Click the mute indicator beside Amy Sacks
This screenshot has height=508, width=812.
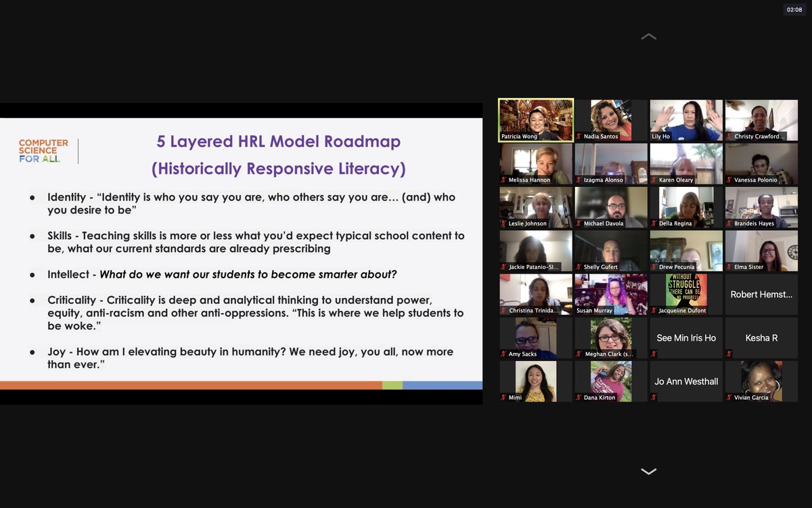pos(503,353)
